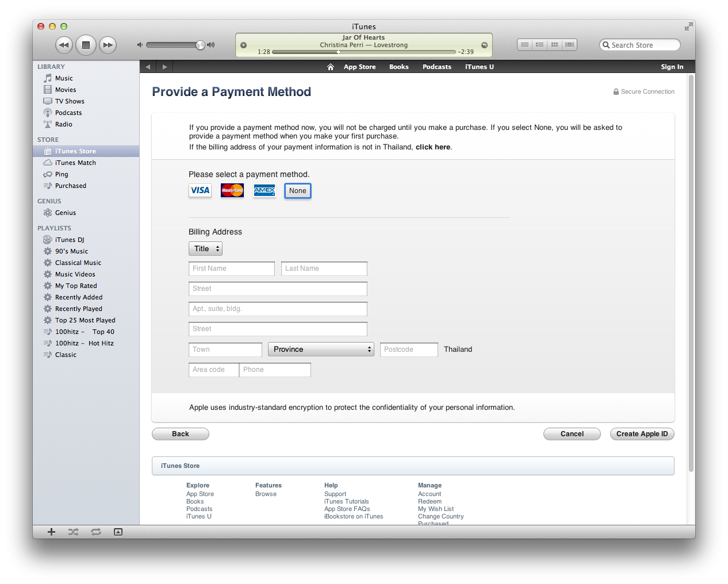Choose MasterCard as payment method
The width and height of the screenshot is (728, 584).
pos(232,190)
